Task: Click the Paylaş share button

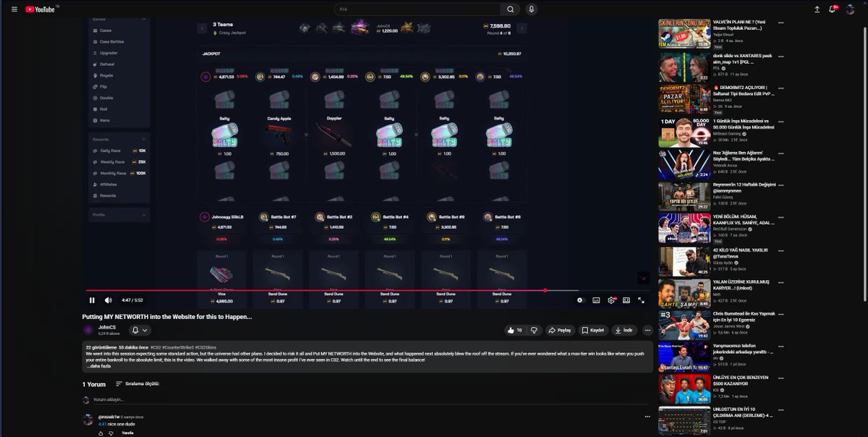Action: [x=560, y=330]
